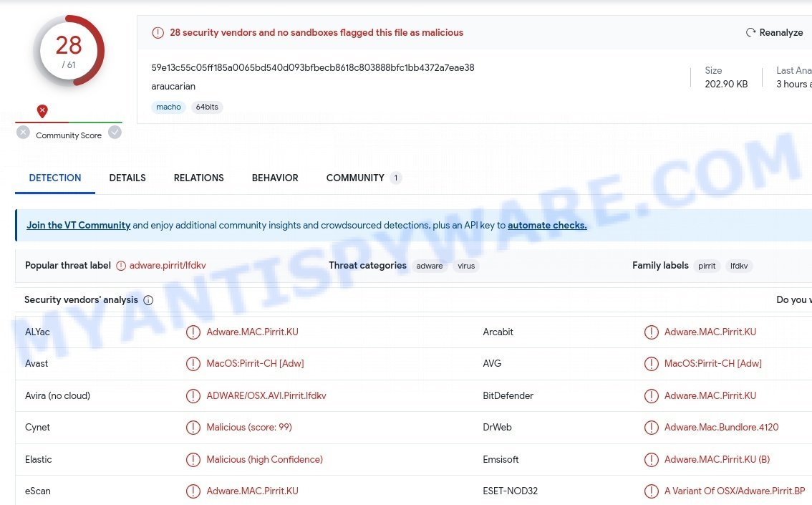Open the BEHAVIOR tab
812x505 pixels.
pos(275,178)
